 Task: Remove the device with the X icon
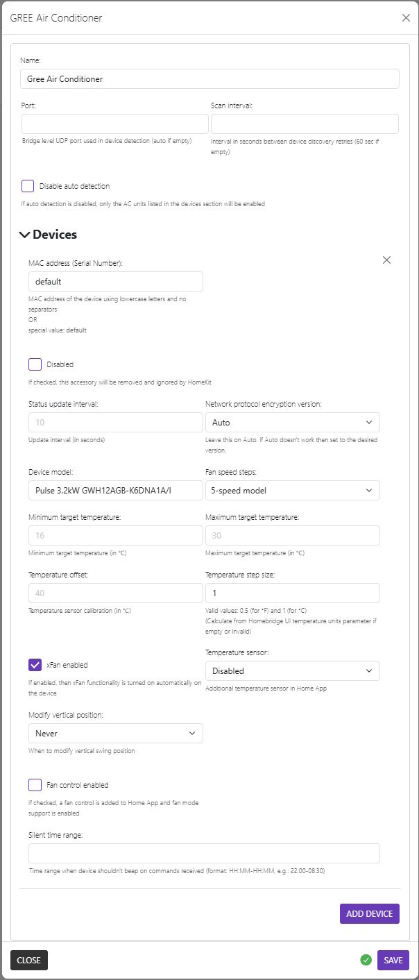pos(387,260)
